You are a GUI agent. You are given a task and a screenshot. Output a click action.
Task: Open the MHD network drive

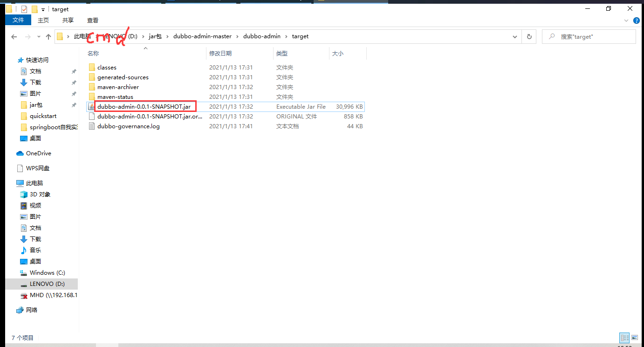tap(53, 295)
